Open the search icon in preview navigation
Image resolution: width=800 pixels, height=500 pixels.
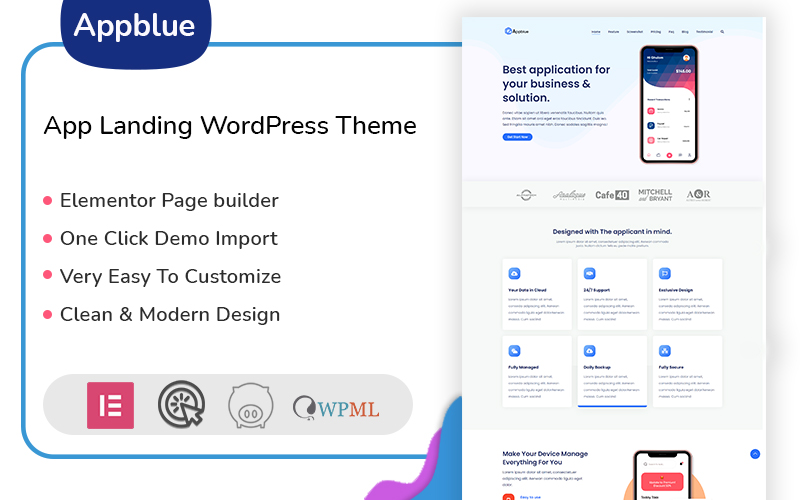722,32
